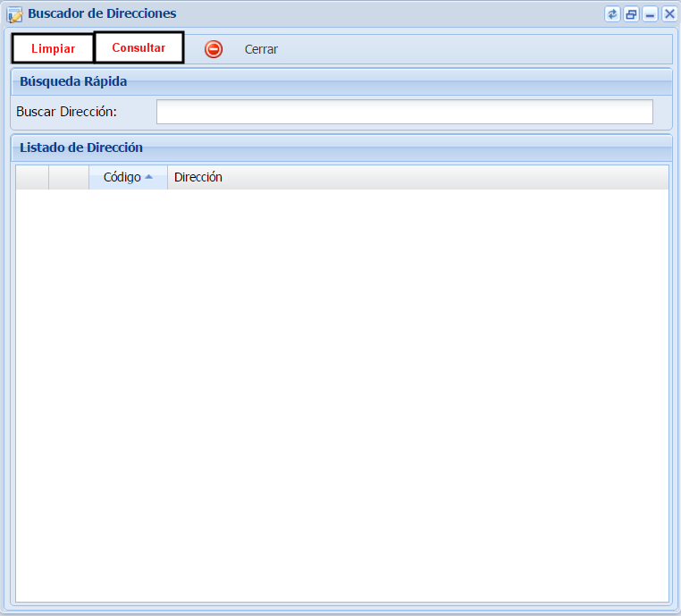Focus the Buscar Dirección text field
The height and width of the screenshot is (616, 681).
click(x=404, y=112)
